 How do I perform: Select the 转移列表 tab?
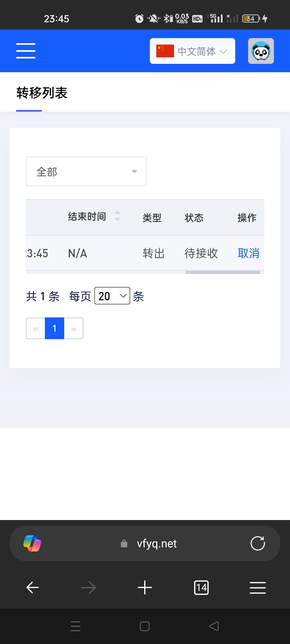(42, 93)
